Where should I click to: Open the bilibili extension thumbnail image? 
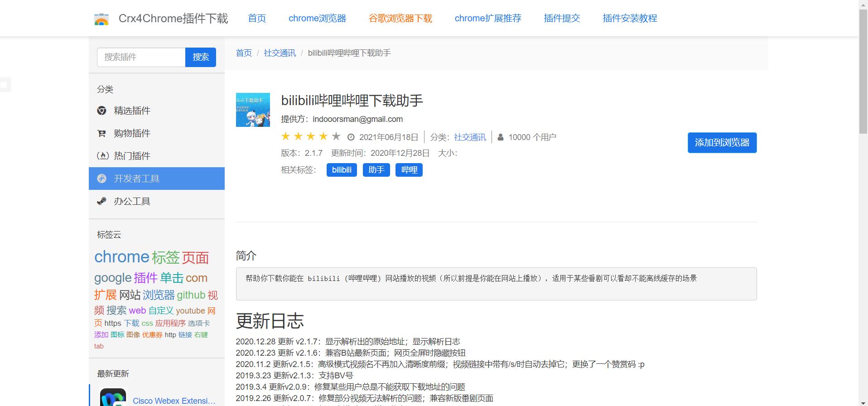pos(253,110)
